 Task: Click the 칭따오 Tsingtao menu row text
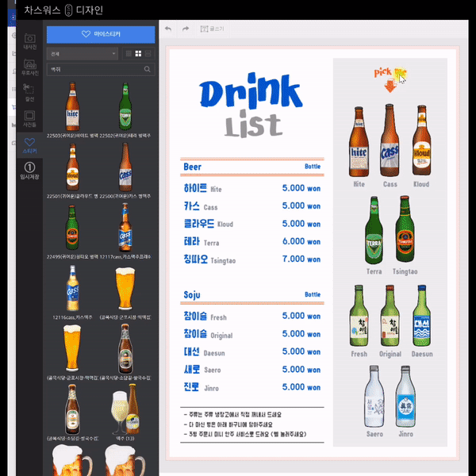(209, 259)
